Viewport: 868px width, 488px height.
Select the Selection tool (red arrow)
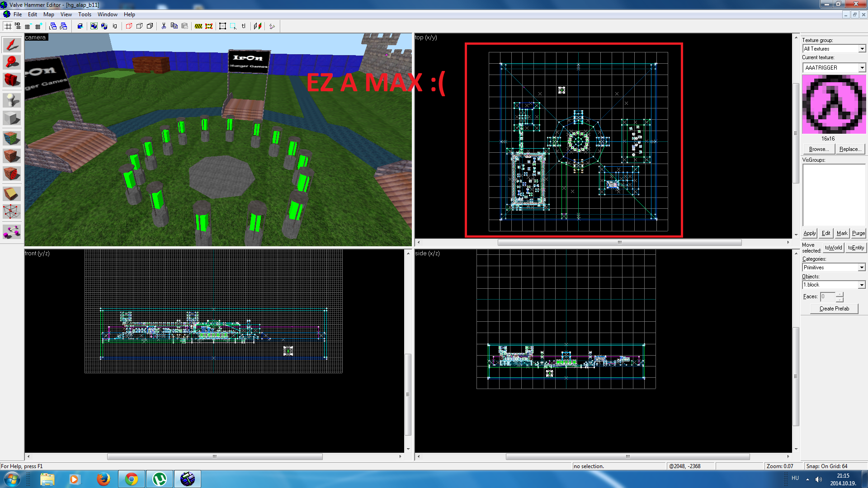point(12,45)
